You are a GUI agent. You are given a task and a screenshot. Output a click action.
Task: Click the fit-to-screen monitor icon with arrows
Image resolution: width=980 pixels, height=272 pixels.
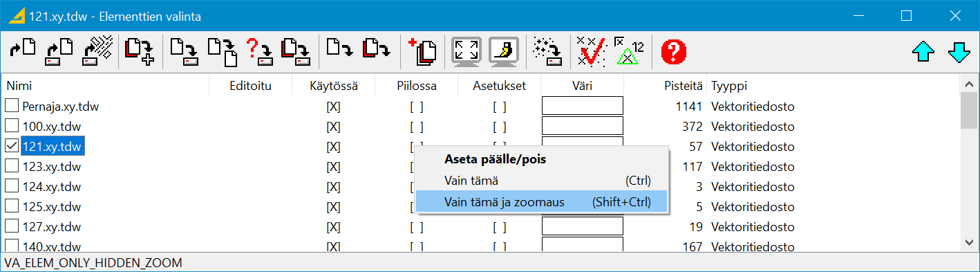tap(467, 52)
